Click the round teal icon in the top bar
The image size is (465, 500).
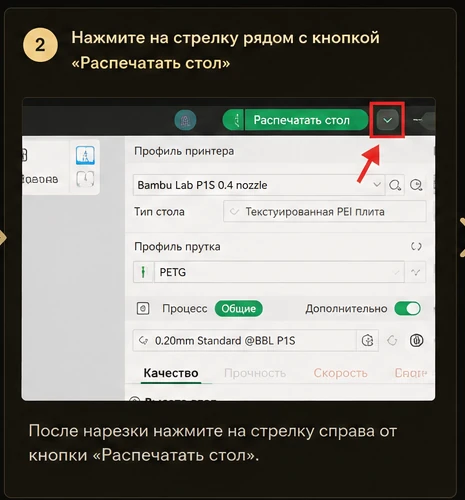185,120
